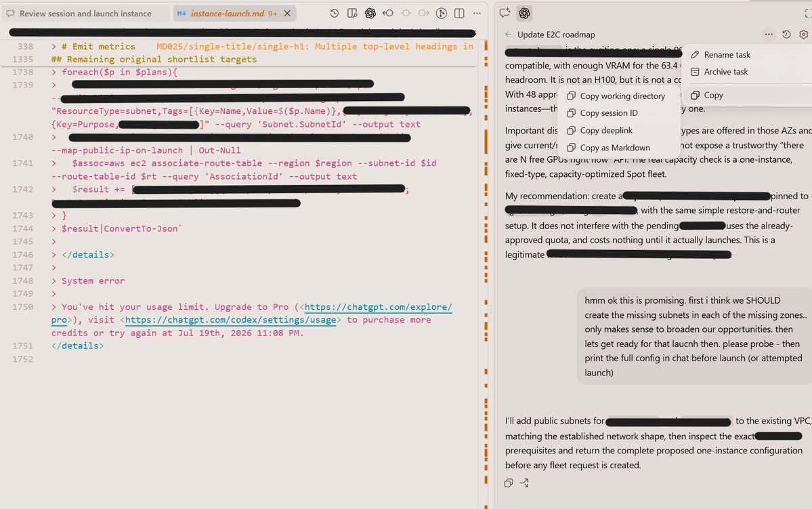Click the '--map-public-ip-on-launch | Out-Null' line
812x509 pixels.
click(146, 151)
